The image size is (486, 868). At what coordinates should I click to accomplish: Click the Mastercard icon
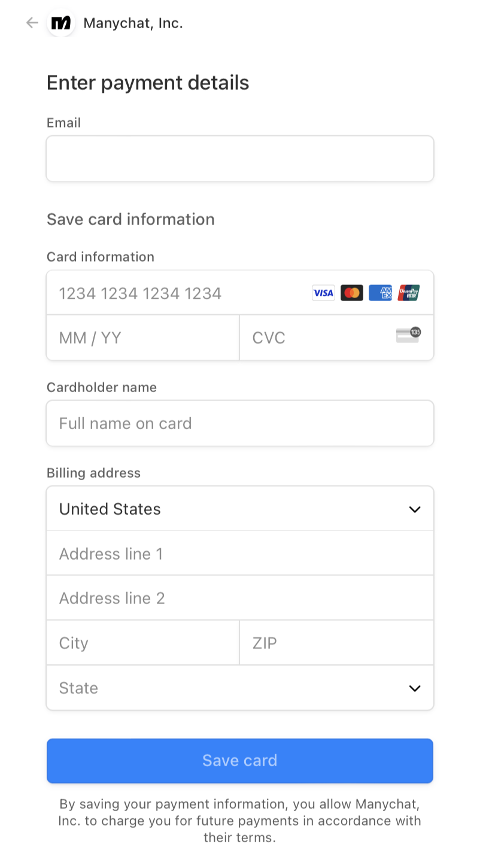click(351, 293)
